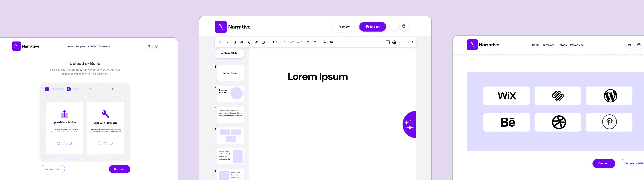Expand the numbered list dropdown
Screen dimensions: 644x180
click(291, 42)
